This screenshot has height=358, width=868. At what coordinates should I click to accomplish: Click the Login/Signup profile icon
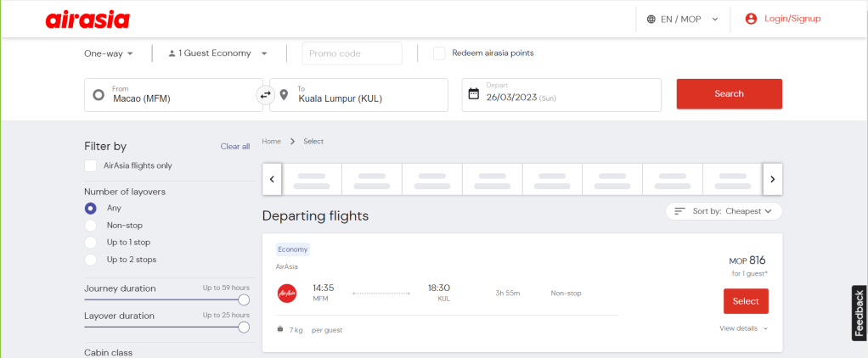[x=751, y=19]
